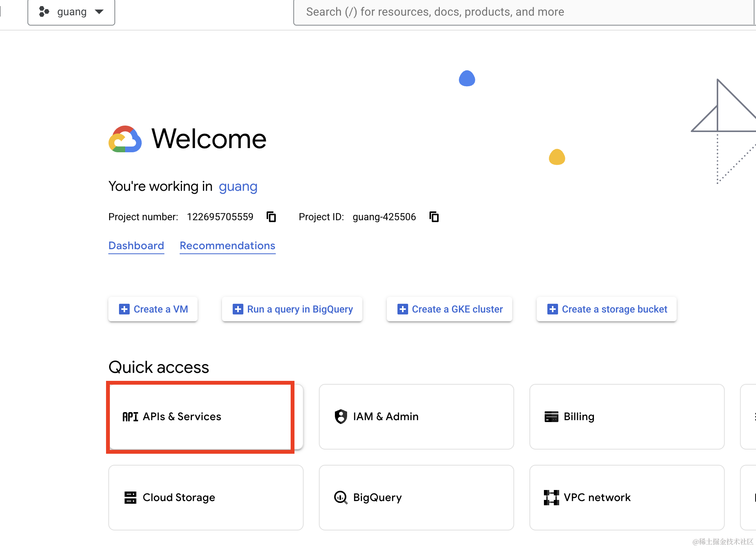The height and width of the screenshot is (548, 756).
Task: Open the Recommendations link
Action: (x=227, y=246)
